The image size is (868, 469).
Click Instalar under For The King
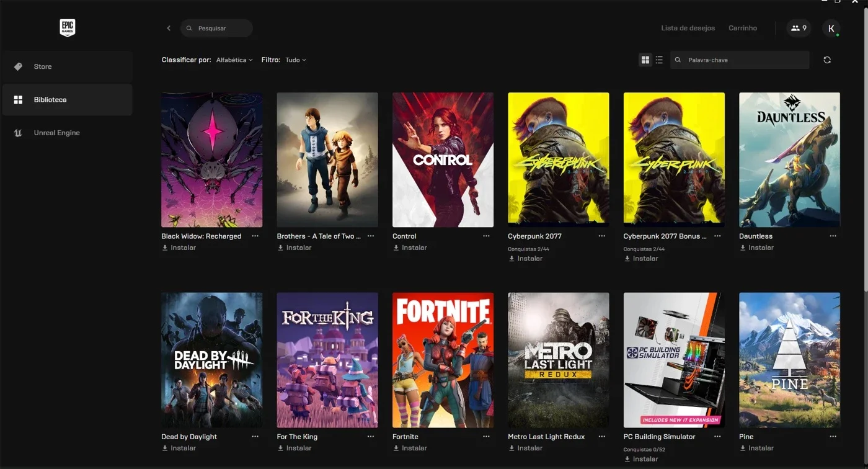point(294,448)
